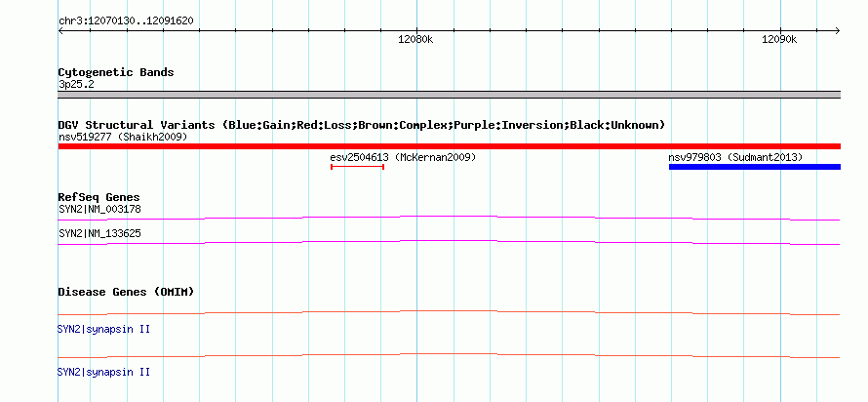Click the blue nsv979803 gain variant bar
This screenshot has height=402, width=868.
755,167
